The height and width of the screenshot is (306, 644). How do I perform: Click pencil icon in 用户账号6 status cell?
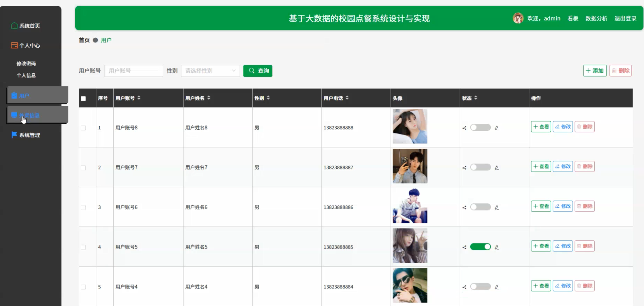click(497, 207)
